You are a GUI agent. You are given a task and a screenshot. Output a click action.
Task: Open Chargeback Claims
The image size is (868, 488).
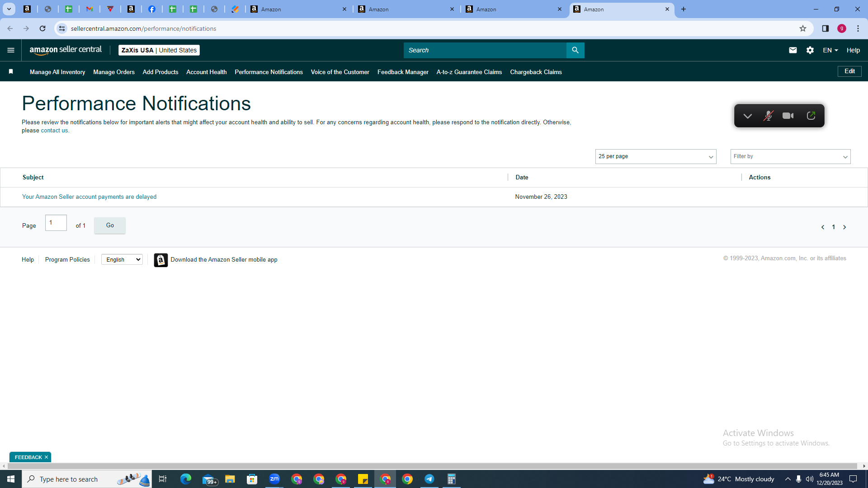point(536,72)
